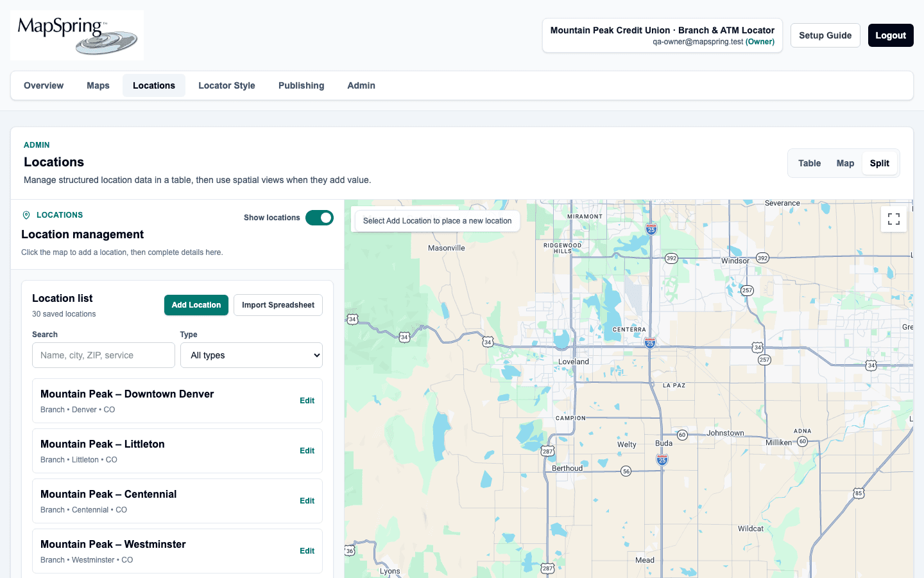Select the Centennial location title

(108, 494)
